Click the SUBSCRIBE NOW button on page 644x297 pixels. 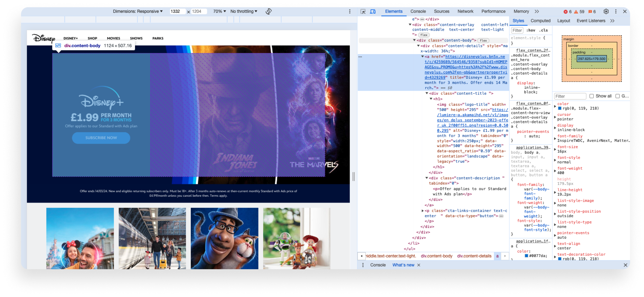pyautogui.click(x=101, y=138)
